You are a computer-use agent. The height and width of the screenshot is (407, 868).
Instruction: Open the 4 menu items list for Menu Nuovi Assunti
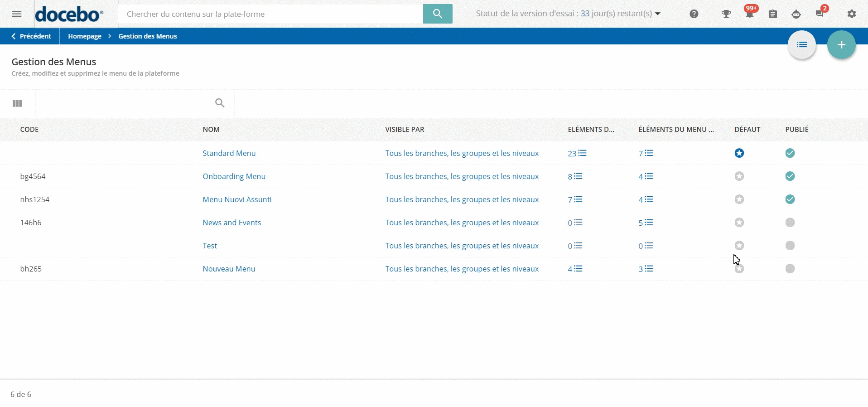pyautogui.click(x=646, y=199)
